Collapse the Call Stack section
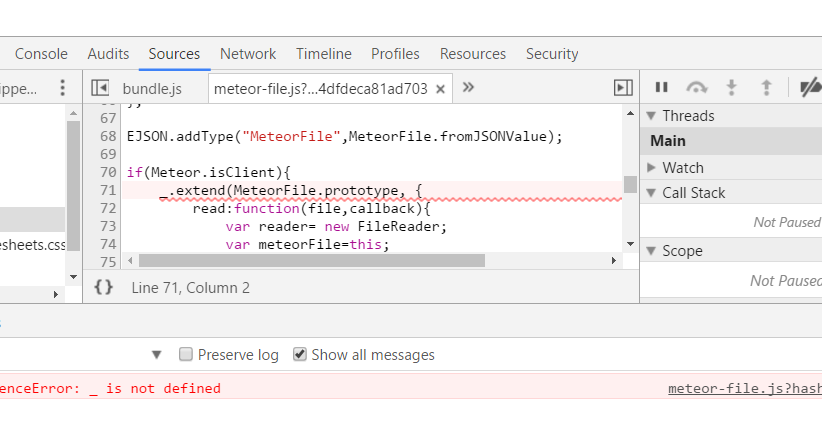The height and width of the screenshot is (432, 822). (651, 193)
